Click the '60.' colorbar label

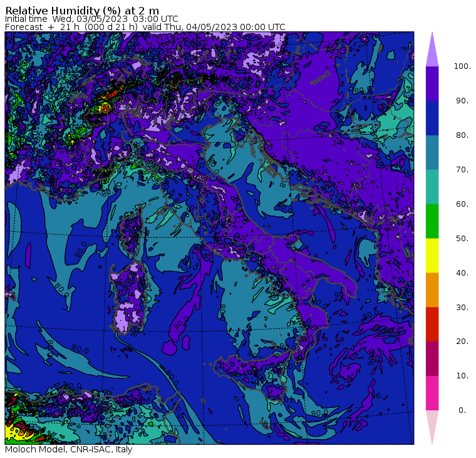click(x=462, y=204)
